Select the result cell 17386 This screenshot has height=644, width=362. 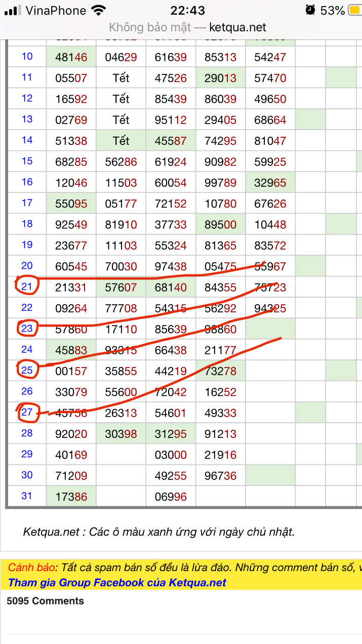(71, 497)
